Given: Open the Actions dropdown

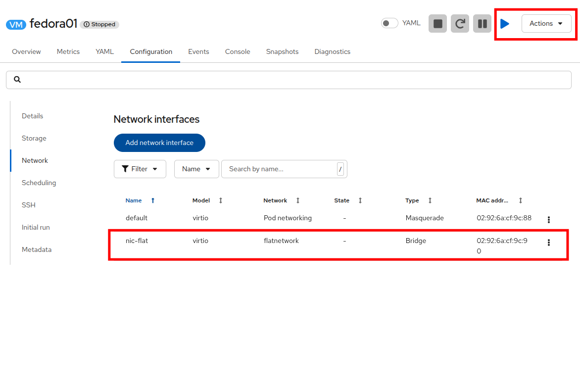Looking at the screenshot, I should 546,24.
